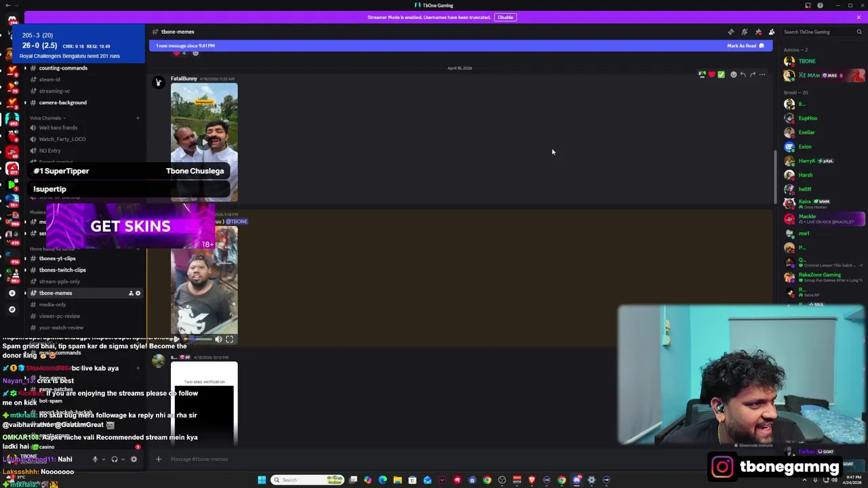Open headphone output options chevron
This screenshot has height=488, width=868.
pos(123,459)
